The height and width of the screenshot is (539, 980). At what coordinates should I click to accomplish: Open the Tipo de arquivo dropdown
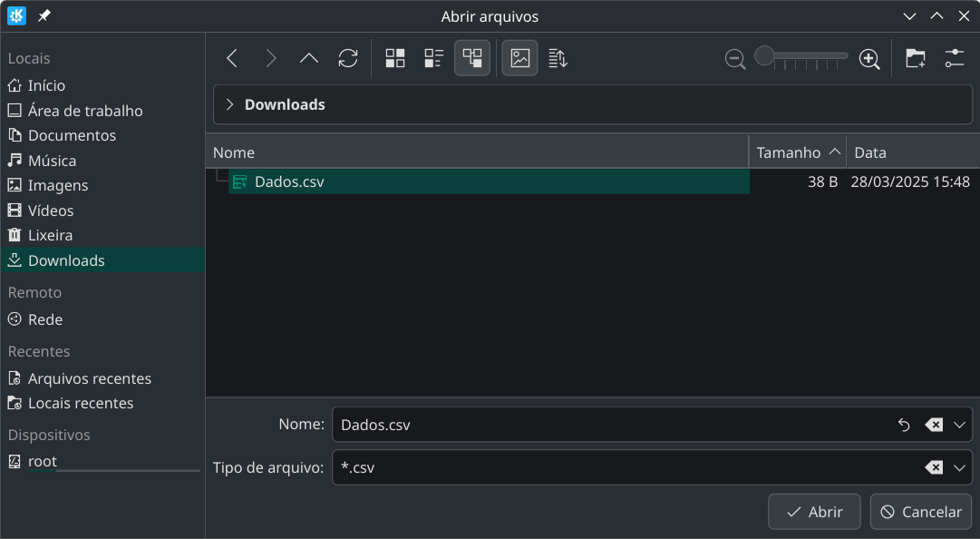pos(960,468)
